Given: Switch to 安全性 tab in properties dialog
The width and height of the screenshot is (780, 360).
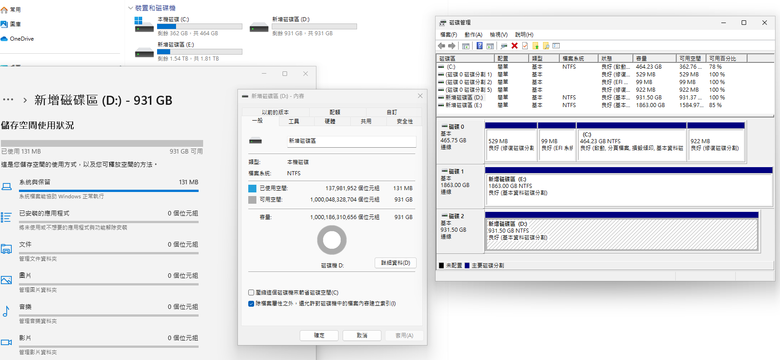Looking at the screenshot, I should point(404,121).
